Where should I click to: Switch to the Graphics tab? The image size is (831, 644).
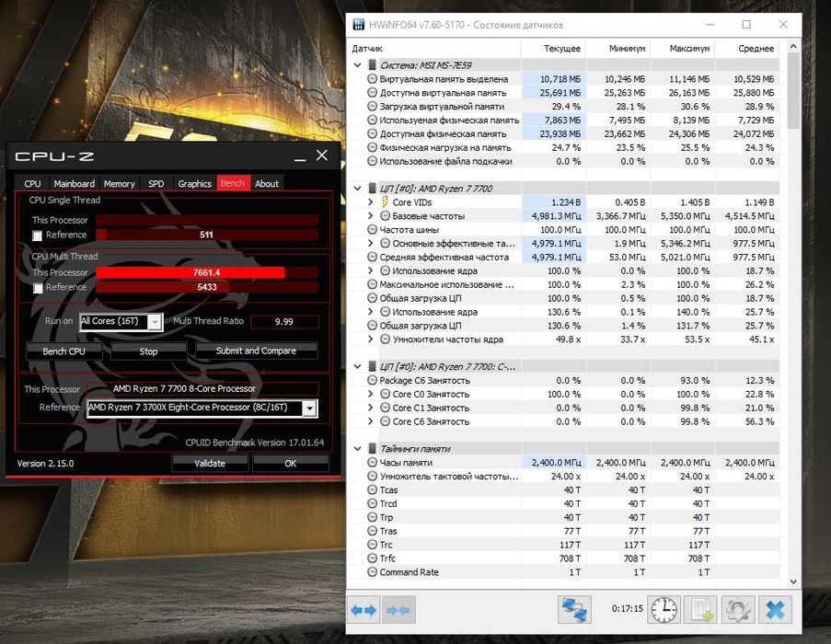pos(194,183)
